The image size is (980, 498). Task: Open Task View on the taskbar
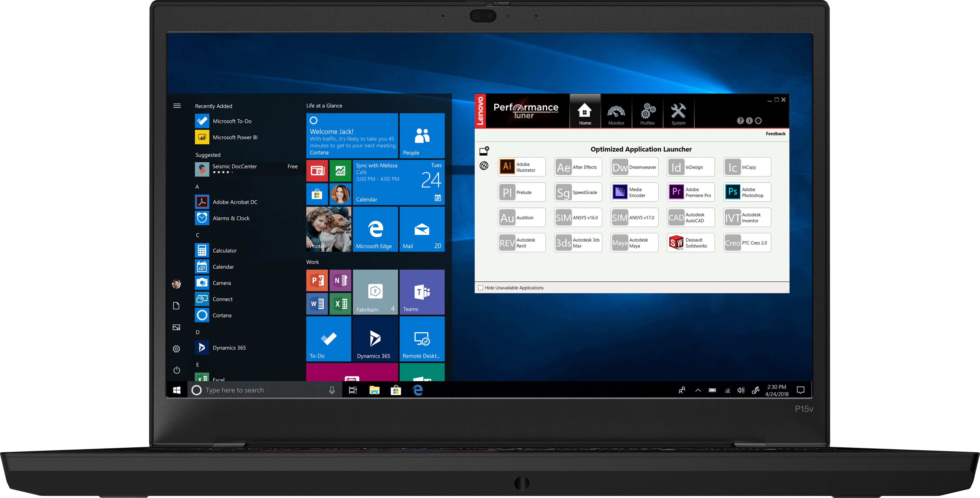click(353, 390)
